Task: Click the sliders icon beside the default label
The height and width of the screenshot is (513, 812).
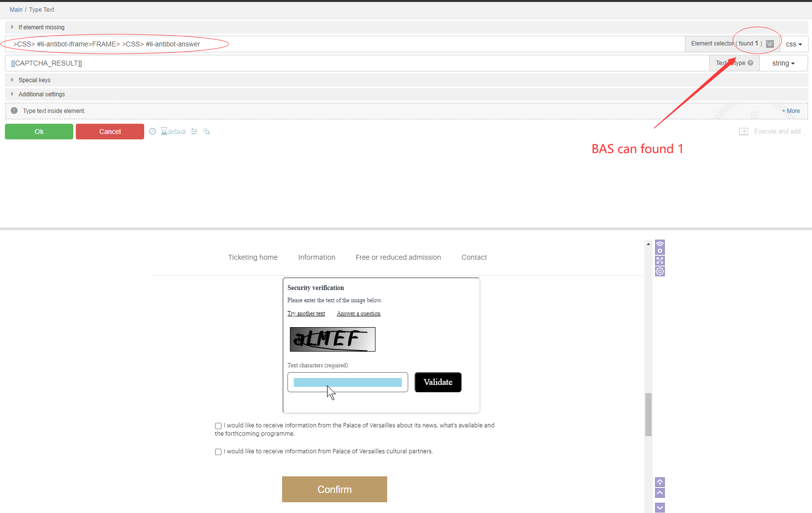Action: [194, 132]
